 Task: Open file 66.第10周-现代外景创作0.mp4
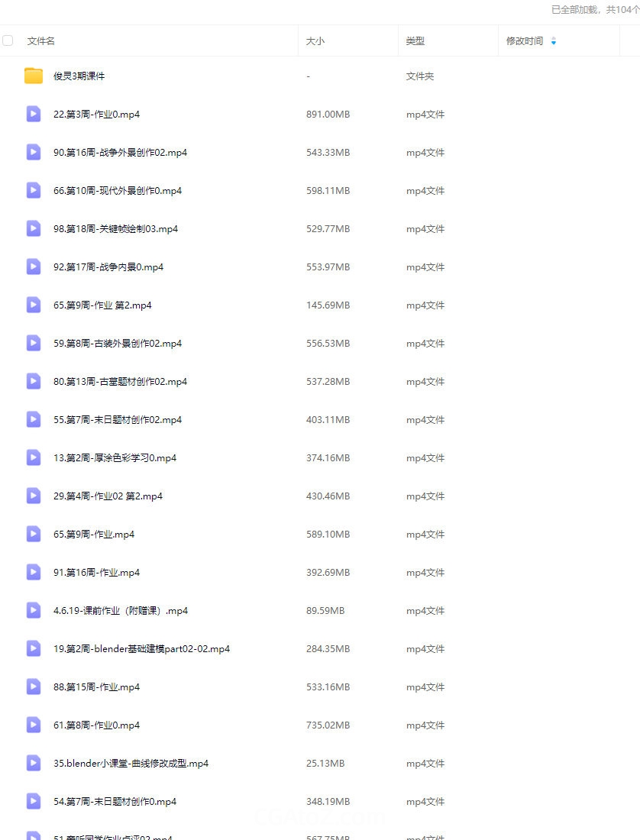(118, 191)
